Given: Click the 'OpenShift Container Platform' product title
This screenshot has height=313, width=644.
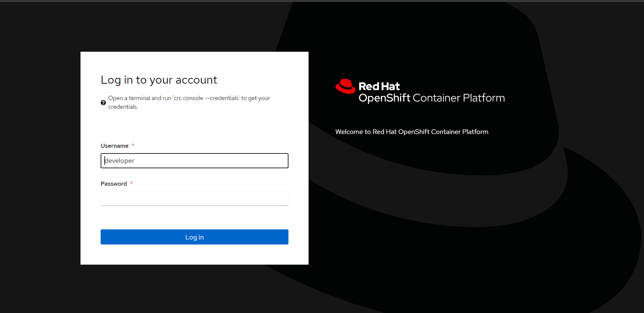Looking at the screenshot, I should pyautogui.click(x=431, y=98).
